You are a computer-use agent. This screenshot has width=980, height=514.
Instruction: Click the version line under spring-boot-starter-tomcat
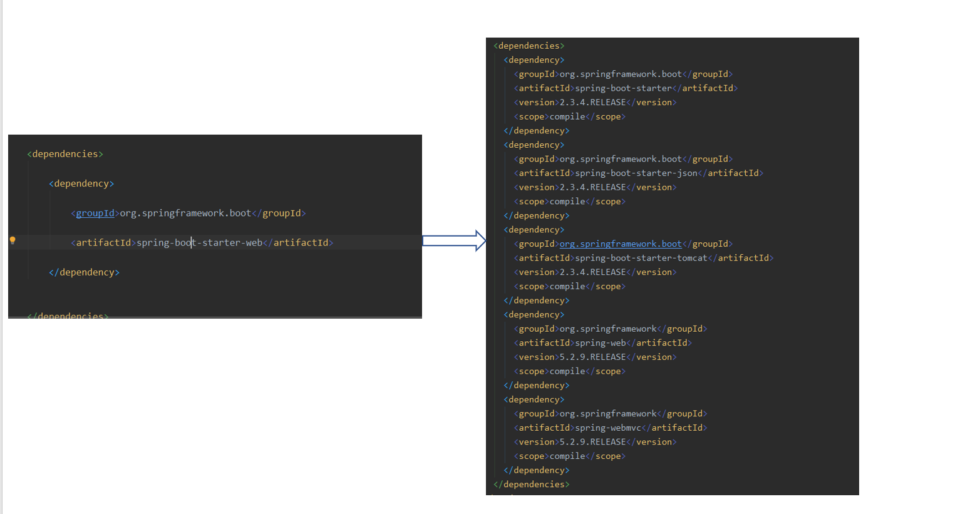pyautogui.click(x=595, y=272)
